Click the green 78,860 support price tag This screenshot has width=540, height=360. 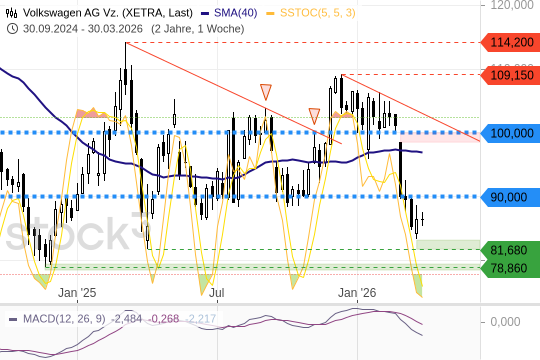coord(511,268)
